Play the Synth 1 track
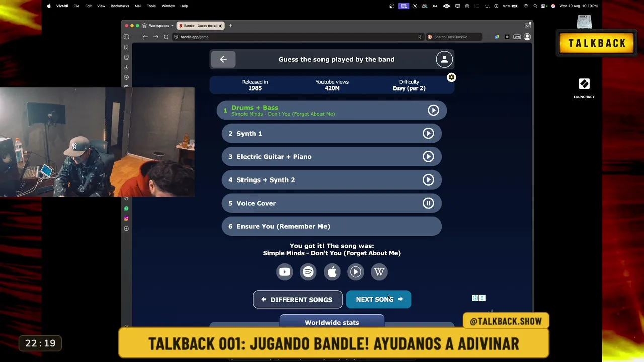 (x=428, y=133)
